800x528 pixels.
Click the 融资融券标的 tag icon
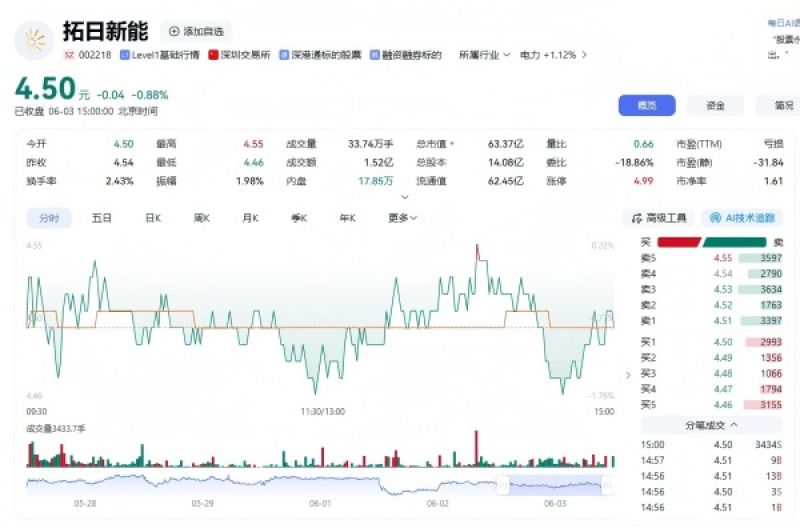[x=375, y=55]
